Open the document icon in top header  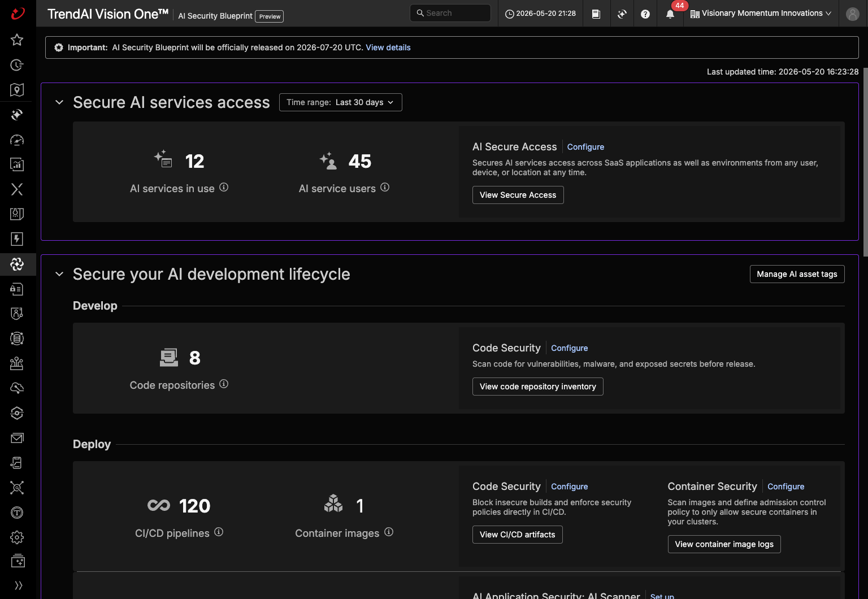point(596,14)
